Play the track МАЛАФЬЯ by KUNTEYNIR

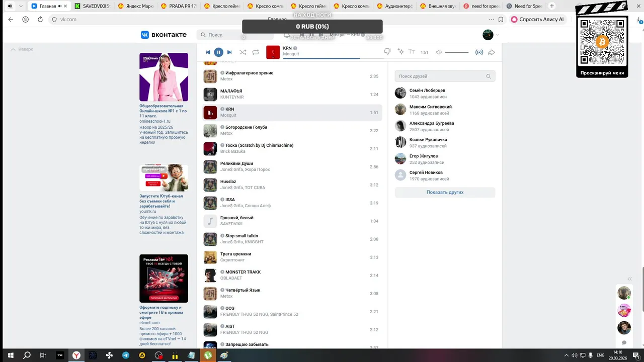click(x=292, y=95)
